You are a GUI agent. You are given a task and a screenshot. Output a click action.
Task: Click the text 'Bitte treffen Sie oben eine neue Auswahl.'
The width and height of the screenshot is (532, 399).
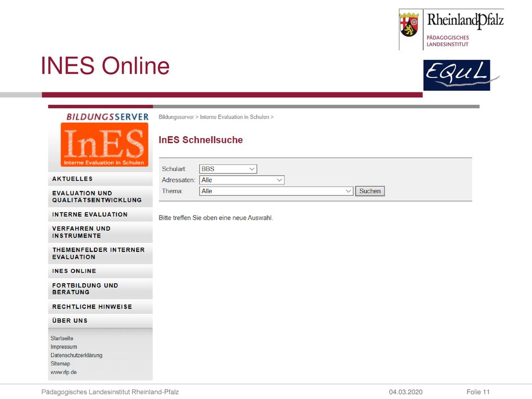point(216,218)
